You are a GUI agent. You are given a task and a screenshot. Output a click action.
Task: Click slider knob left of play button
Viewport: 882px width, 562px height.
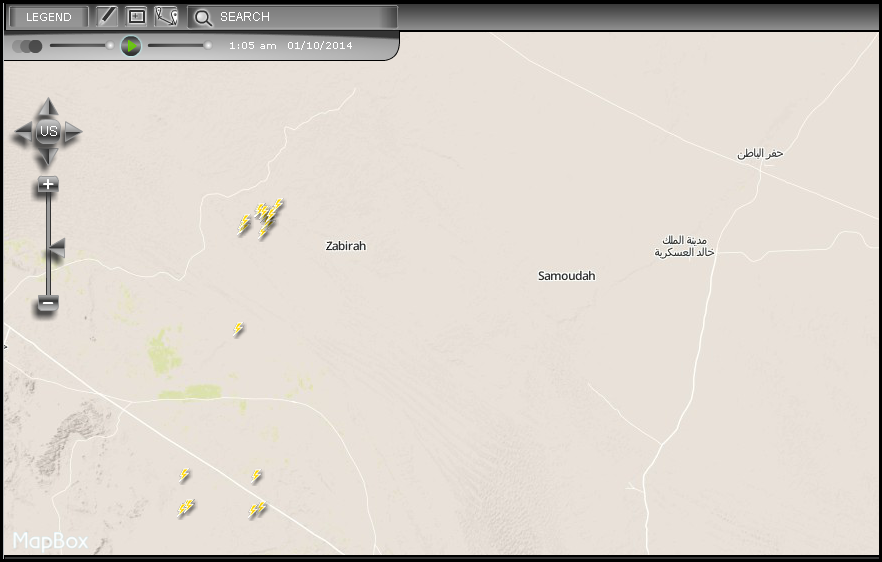click(110, 46)
